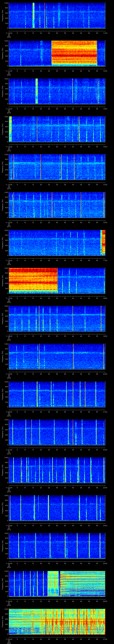Open the spectrogram panel starting at 11:16:00
This screenshot has height=644, width=114.
click(57, 243)
